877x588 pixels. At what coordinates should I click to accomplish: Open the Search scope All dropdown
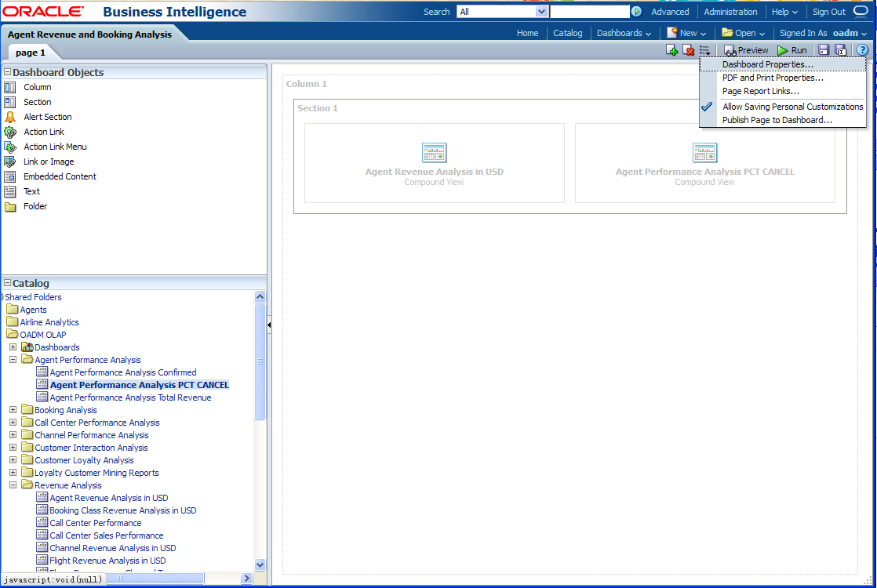point(541,12)
